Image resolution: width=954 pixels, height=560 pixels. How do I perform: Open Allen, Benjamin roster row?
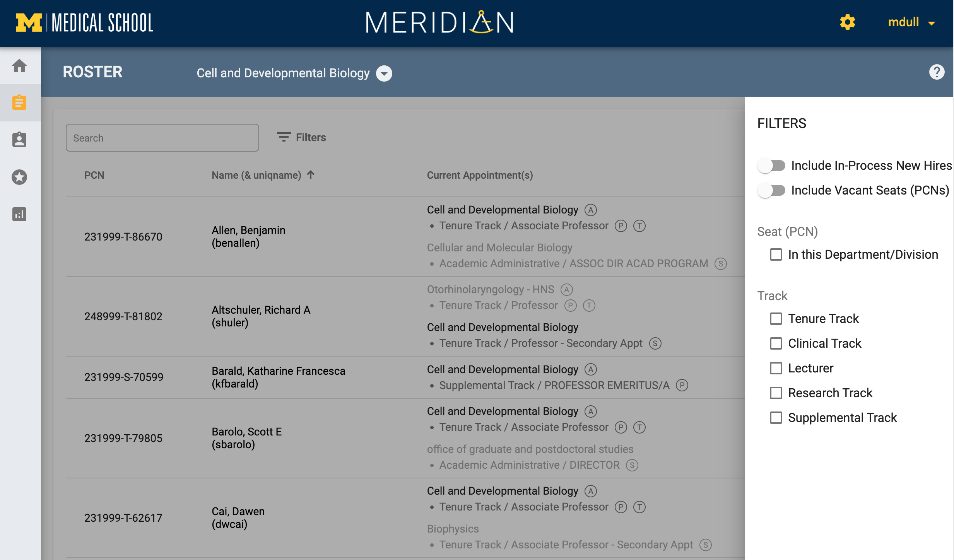[x=248, y=236]
